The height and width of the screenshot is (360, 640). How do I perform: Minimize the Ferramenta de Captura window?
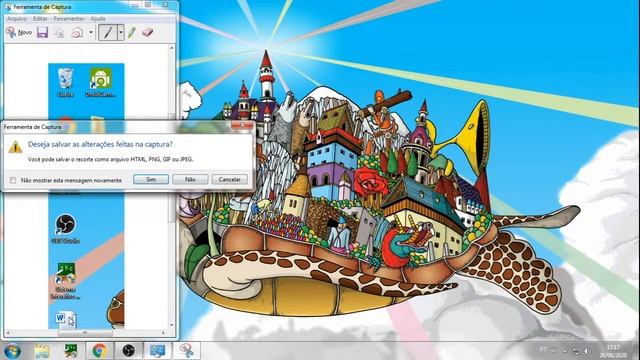(136, 5)
